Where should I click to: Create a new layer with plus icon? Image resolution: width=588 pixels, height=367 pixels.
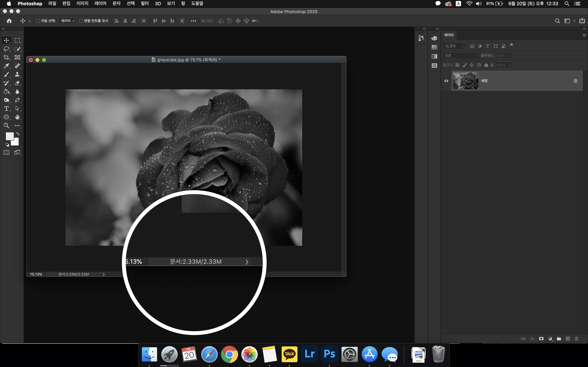click(x=568, y=339)
